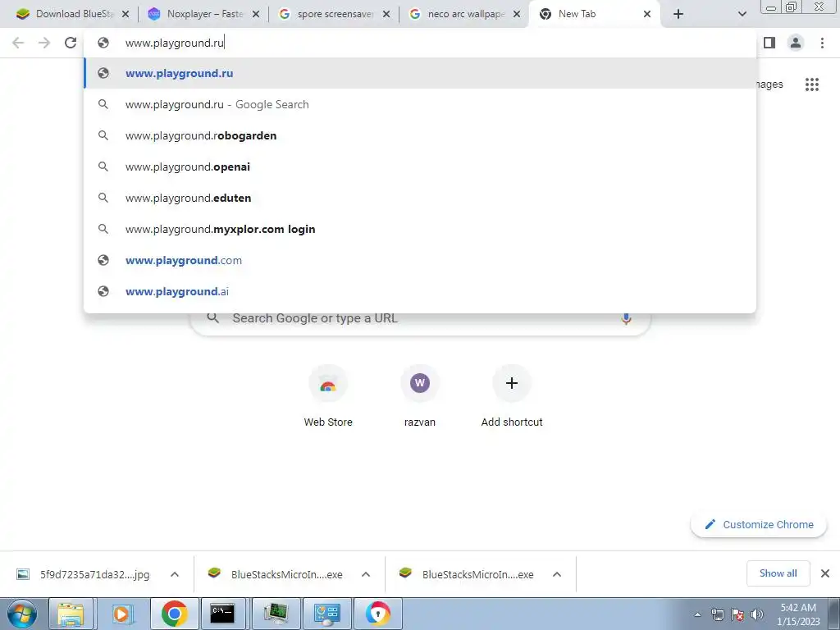Open network status tray icon
Image resolution: width=840 pixels, height=630 pixels.
[717, 614]
